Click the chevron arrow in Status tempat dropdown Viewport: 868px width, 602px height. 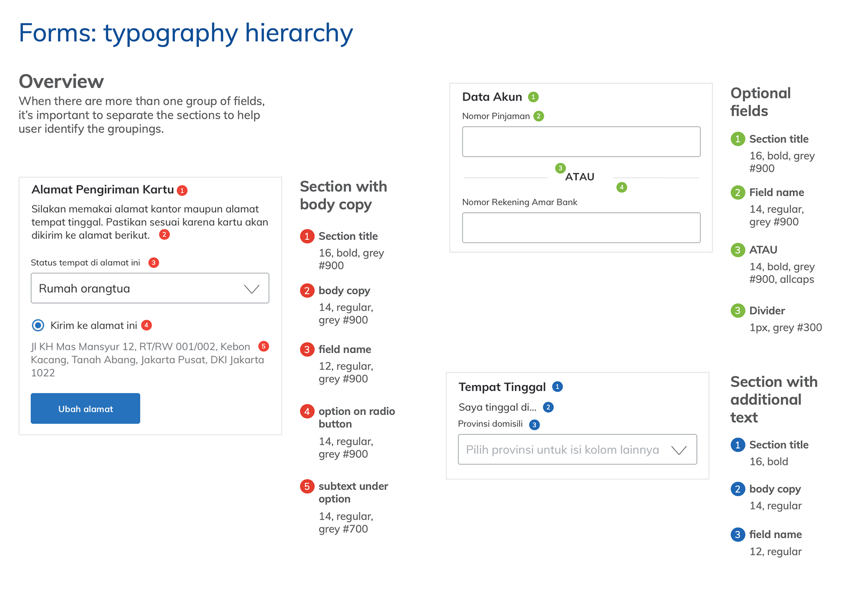tap(251, 289)
